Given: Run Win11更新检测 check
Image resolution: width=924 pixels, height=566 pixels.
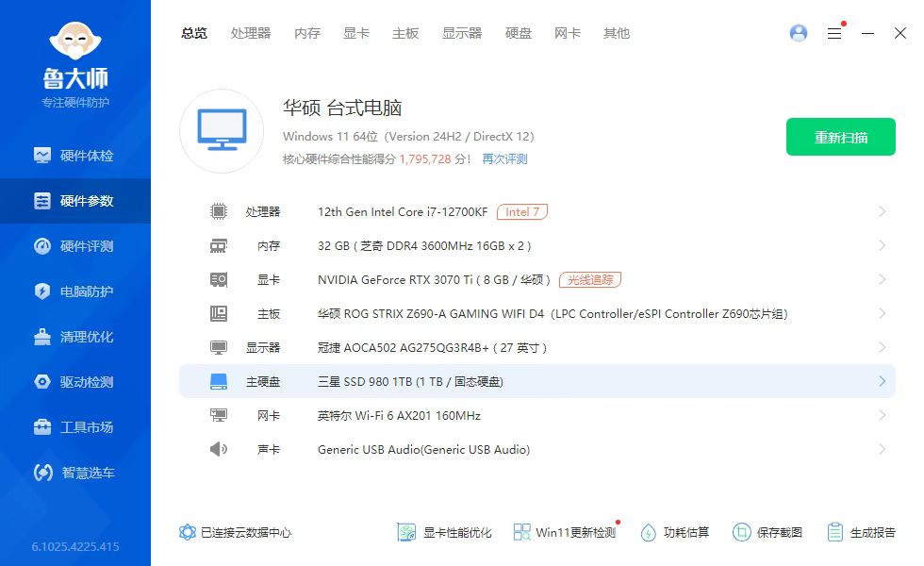Looking at the screenshot, I should pyautogui.click(x=565, y=532).
